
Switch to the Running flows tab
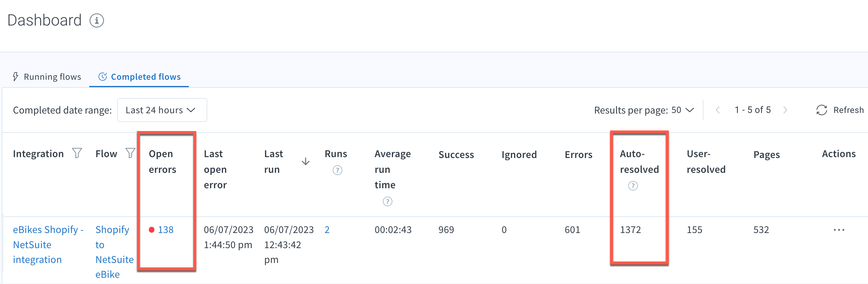[52, 77]
